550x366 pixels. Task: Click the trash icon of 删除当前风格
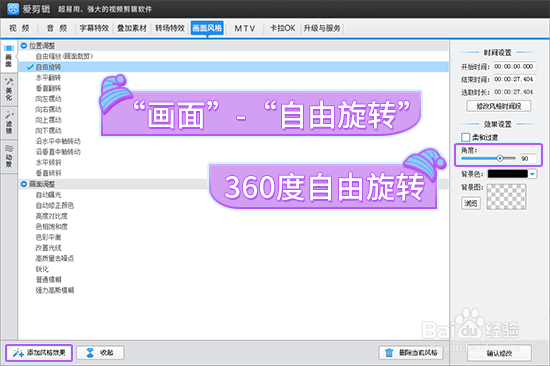[389, 352]
